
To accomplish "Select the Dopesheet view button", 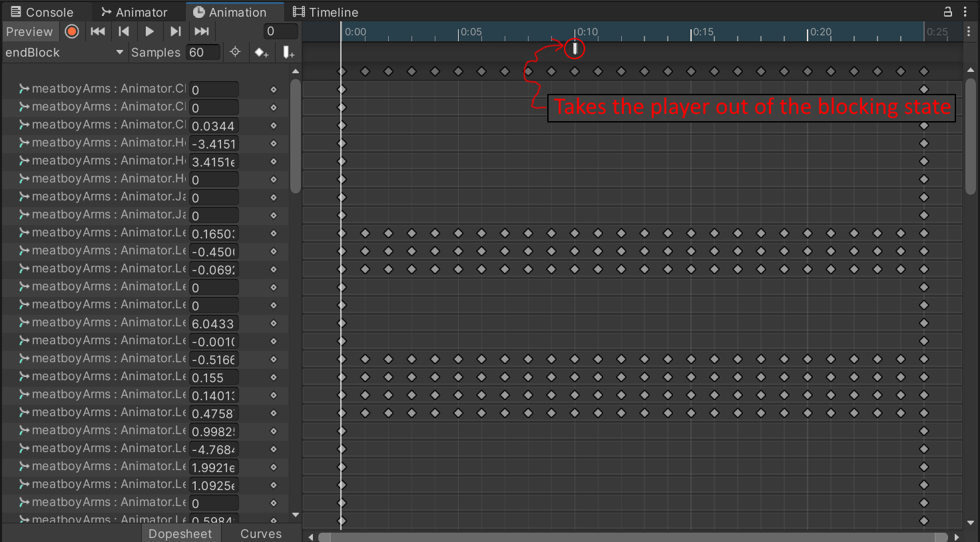I will [180, 533].
